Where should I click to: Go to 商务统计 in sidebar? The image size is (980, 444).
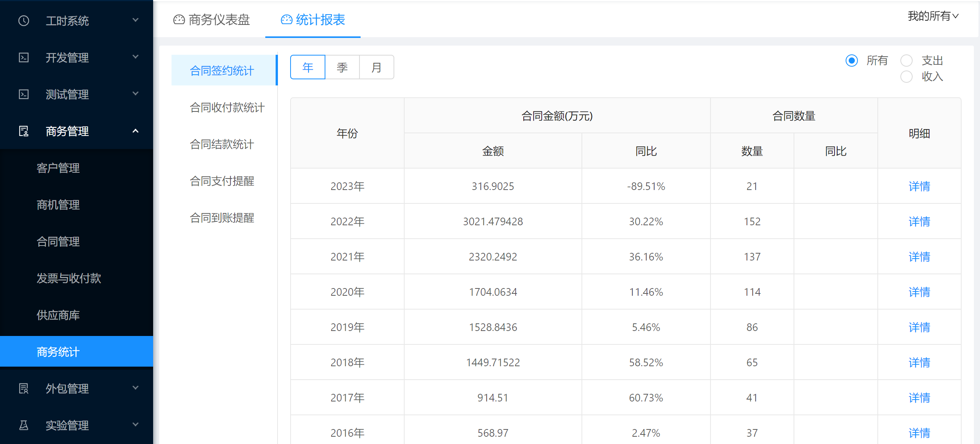pos(77,351)
